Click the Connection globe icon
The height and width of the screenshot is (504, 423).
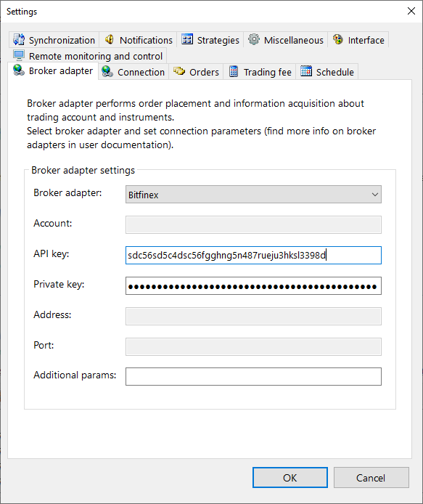107,71
